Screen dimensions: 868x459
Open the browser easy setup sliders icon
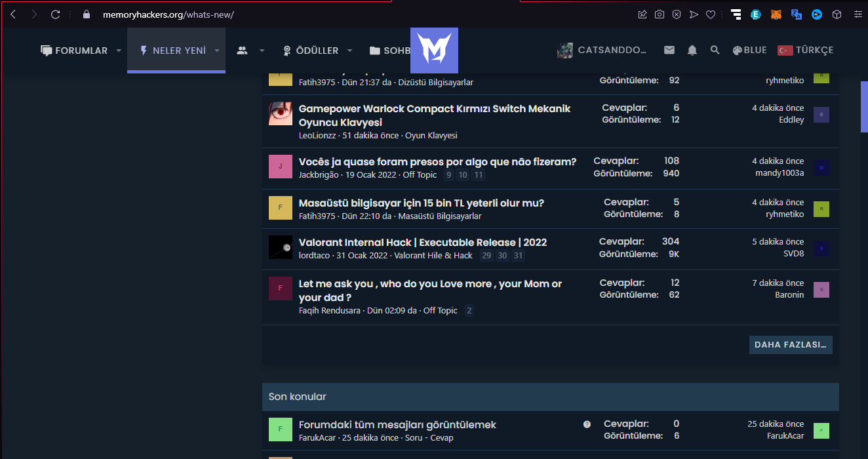(858, 14)
